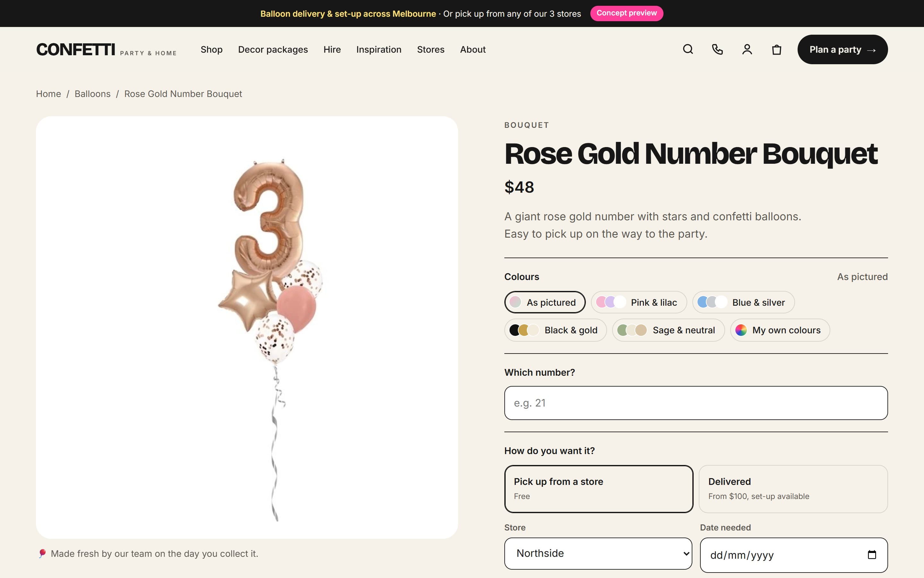The image size is (924, 578).
Task: Choose the Blue & silver colour option
Action: 743,302
